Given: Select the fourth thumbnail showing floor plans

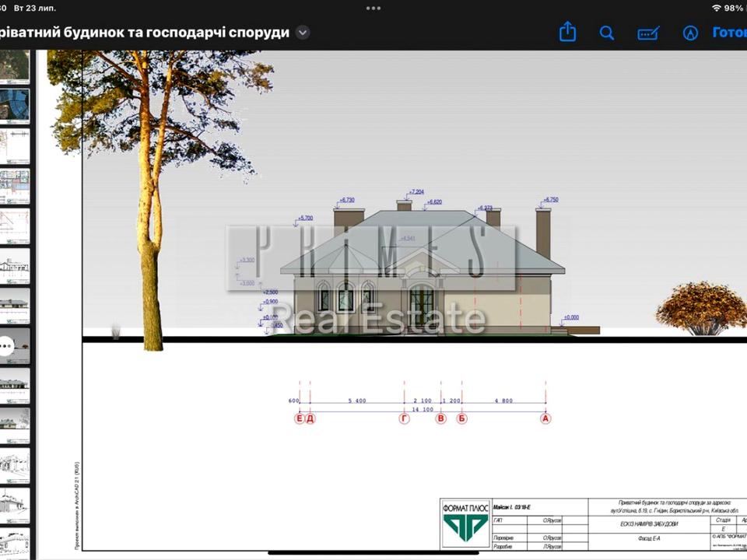Looking at the screenshot, I should [15, 187].
